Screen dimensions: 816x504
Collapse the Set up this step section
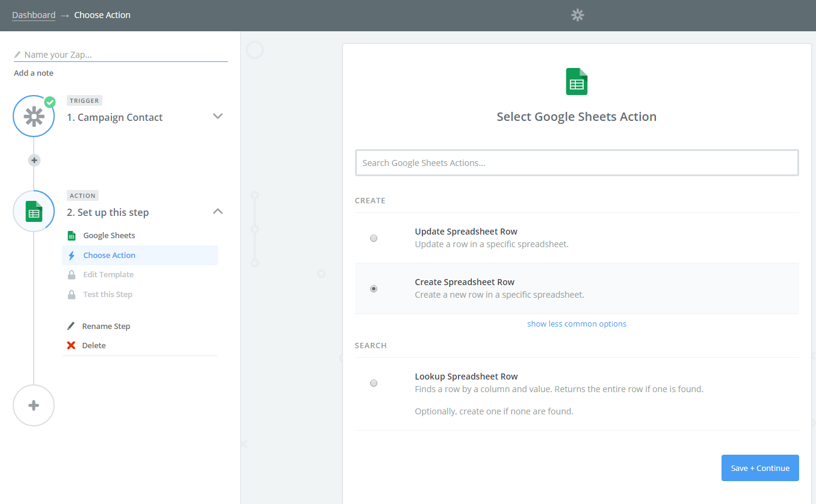(218, 211)
